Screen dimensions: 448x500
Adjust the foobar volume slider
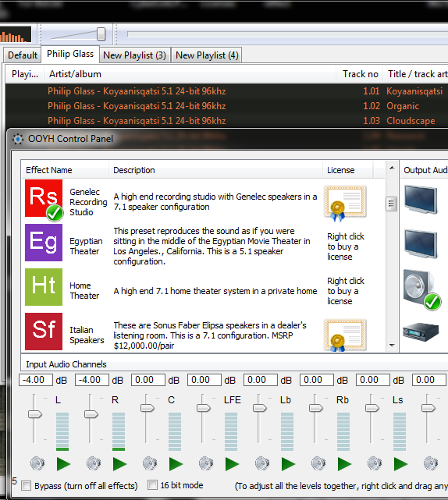(101, 34)
